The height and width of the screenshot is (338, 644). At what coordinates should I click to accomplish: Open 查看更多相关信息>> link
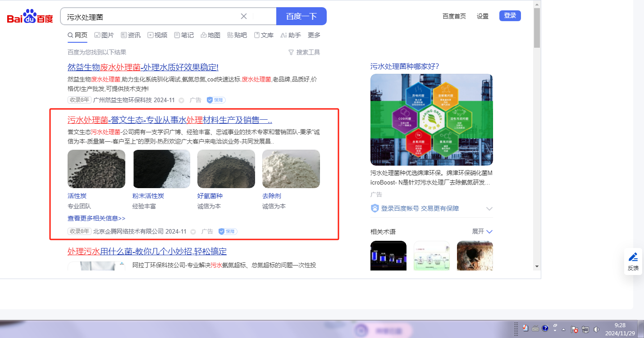click(96, 218)
